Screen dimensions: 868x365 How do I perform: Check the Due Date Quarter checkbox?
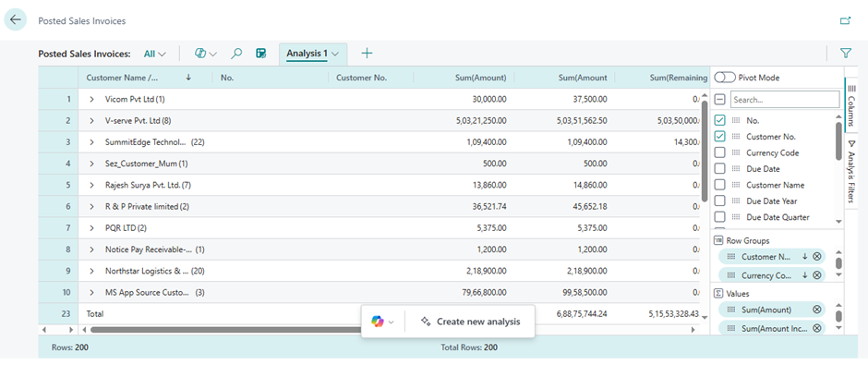720,216
